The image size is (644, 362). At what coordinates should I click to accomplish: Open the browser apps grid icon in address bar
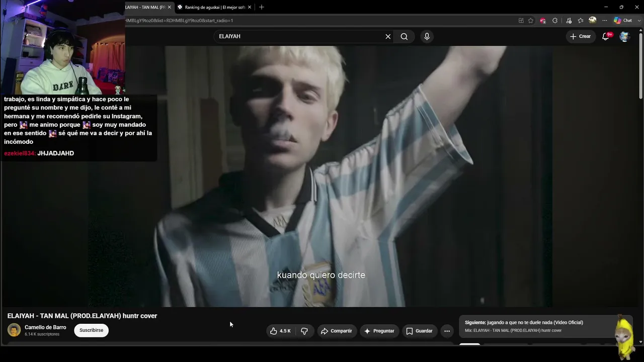tap(521, 21)
